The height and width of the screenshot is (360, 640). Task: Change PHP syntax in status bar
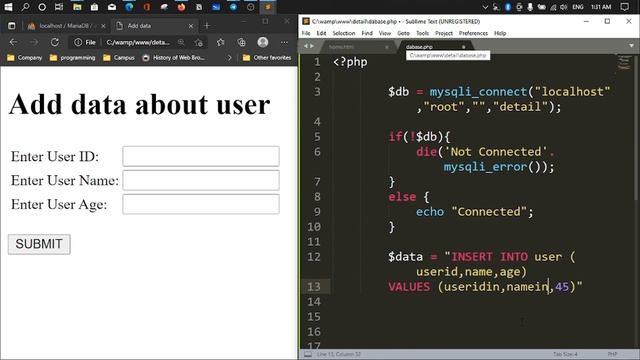coord(612,354)
